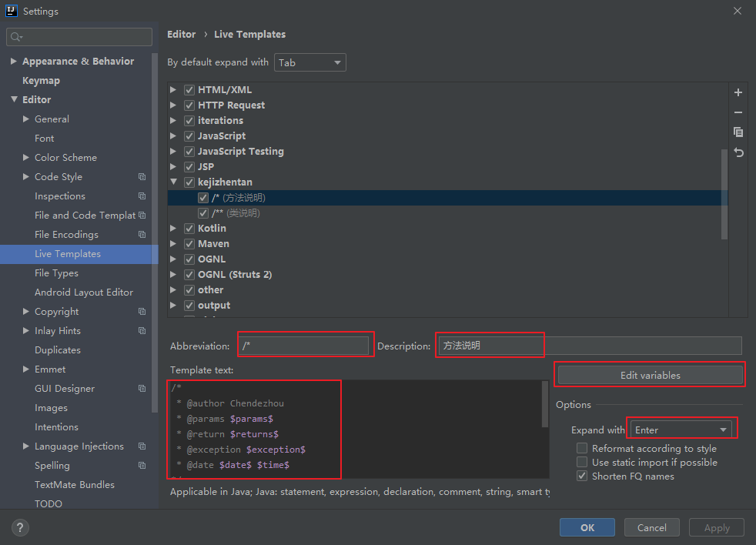Image resolution: width=756 pixels, height=545 pixels.
Task: Restore deleted templates with revert icon
Action: 738,152
